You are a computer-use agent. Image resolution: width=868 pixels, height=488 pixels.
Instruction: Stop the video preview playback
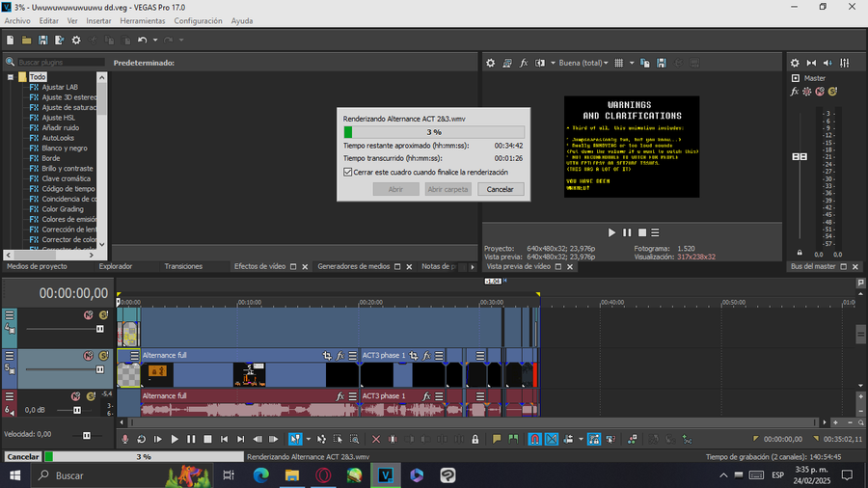coord(642,233)
